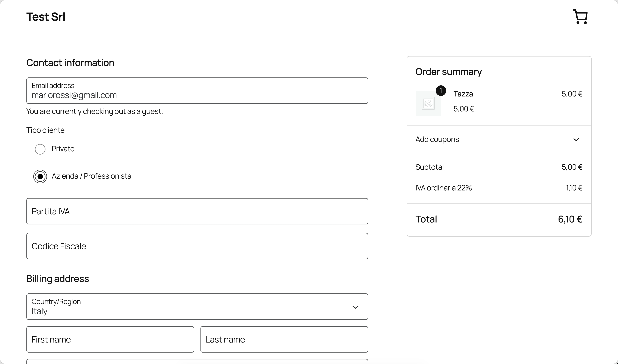This screenshot has height=364, width=618.
Task: Click the Tazza product name
Action: 463,94
